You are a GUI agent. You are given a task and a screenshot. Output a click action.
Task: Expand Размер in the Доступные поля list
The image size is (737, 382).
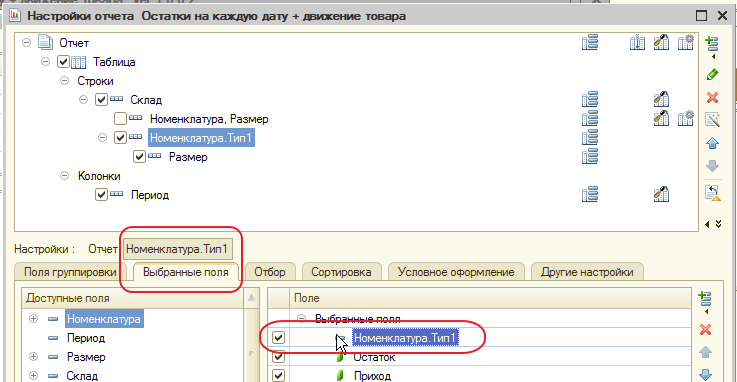33,357
